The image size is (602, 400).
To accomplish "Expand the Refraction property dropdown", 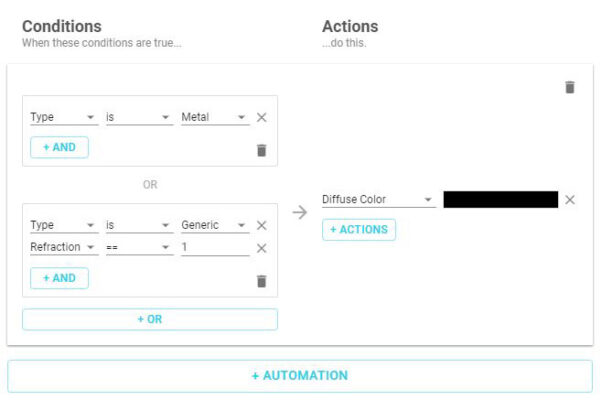I will pos(63,248).
